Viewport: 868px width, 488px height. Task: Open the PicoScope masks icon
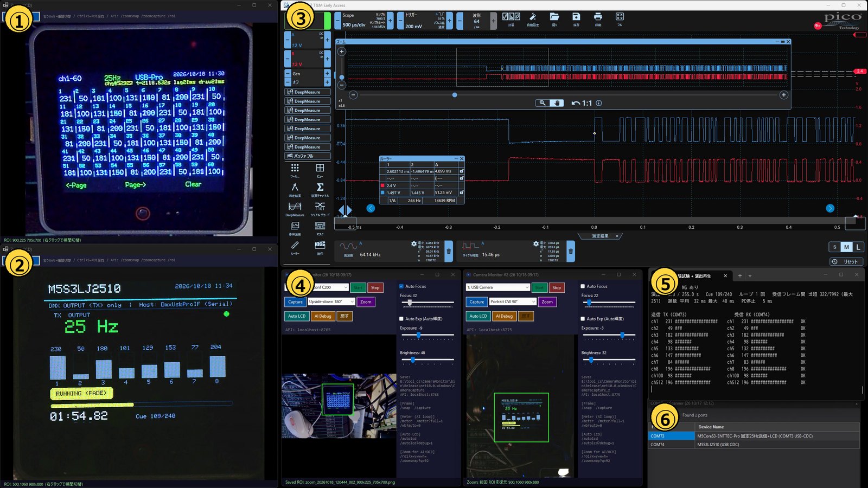click(x=320, y=228)
